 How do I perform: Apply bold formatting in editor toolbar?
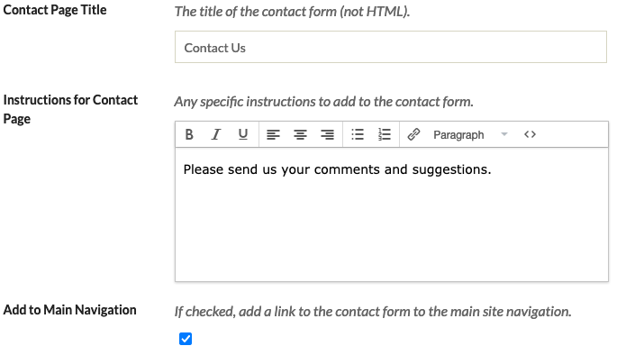(189, 134)
